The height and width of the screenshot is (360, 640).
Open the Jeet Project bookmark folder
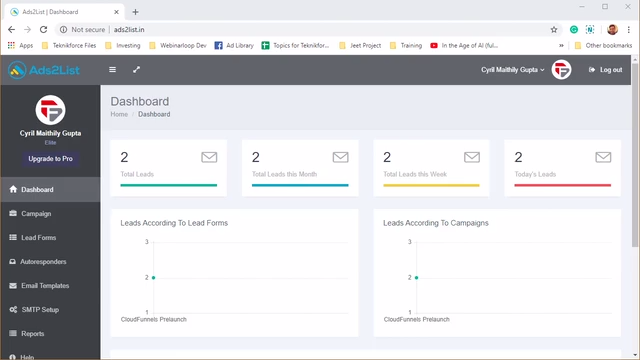360,45
